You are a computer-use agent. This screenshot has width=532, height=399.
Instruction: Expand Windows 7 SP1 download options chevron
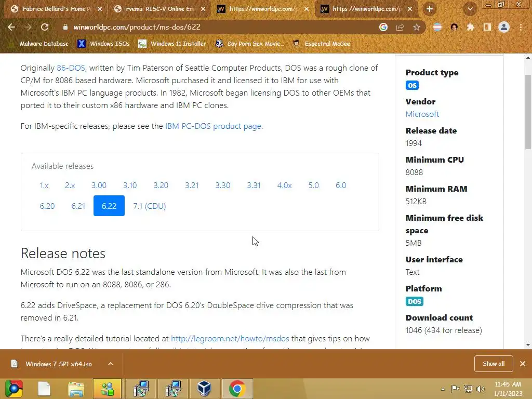(111, 364)
